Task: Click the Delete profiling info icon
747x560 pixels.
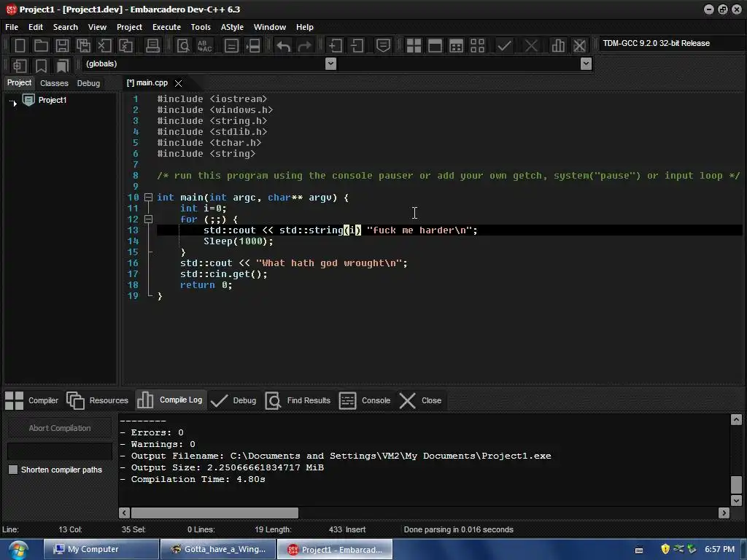Action: 579,46
